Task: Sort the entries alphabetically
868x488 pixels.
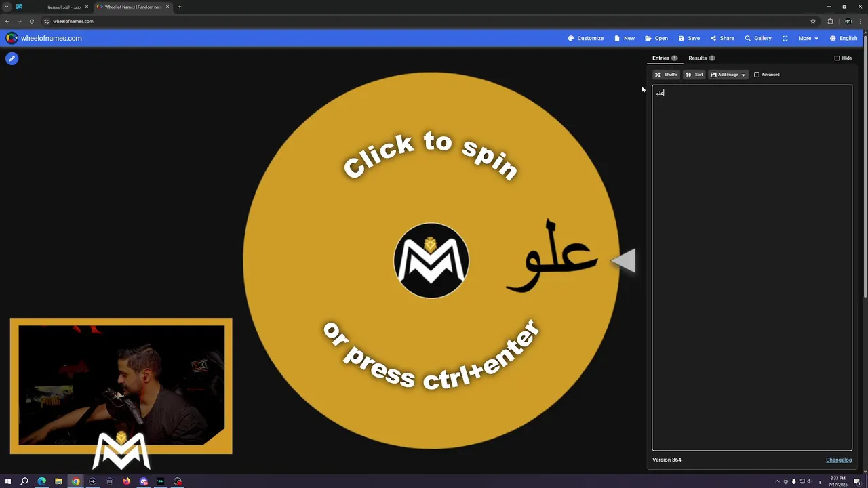Action: coord(694,75)
